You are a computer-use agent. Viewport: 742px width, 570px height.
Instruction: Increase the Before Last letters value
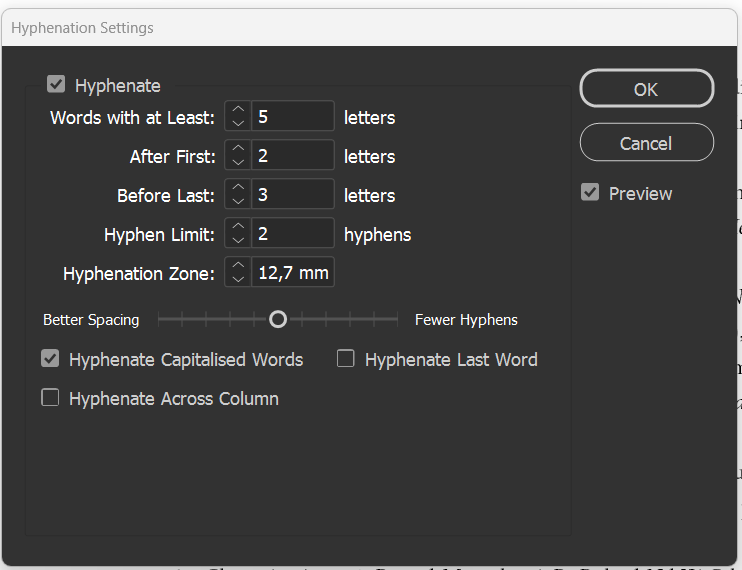pyautogui.click(x=238, y=188)
